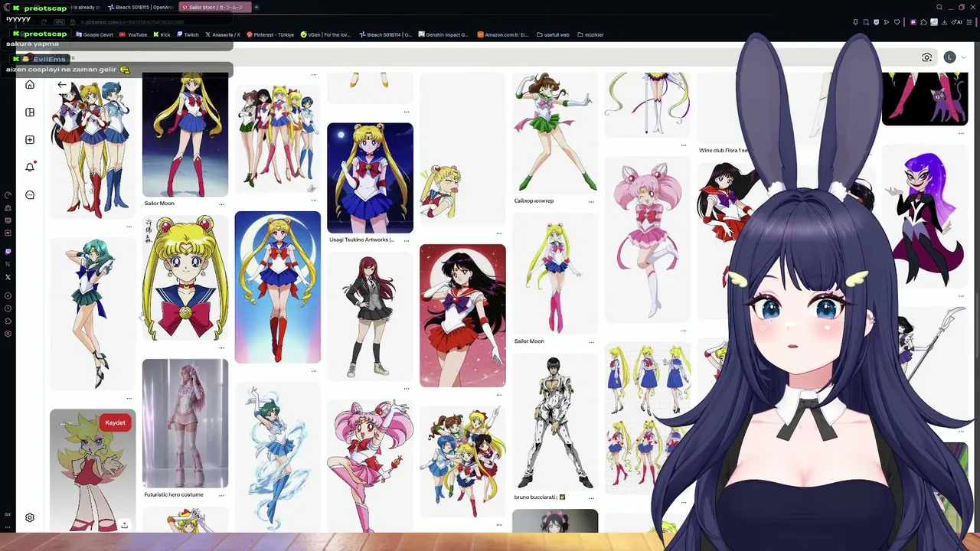Click the heart icon in browser toolbar
The image size is (980, 551).
click(x=897, y=22)
